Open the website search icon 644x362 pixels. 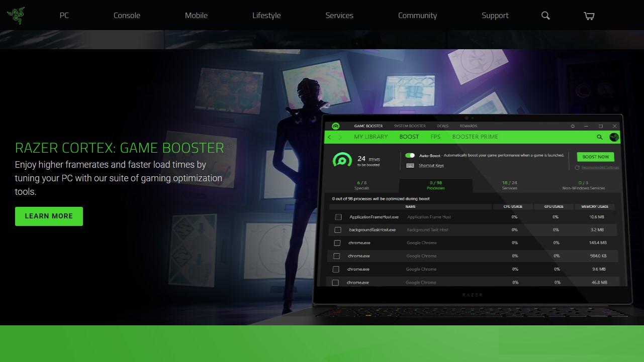(x=545, y=16)
